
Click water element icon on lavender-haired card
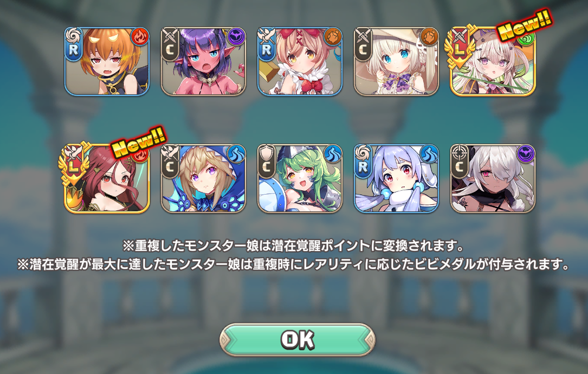pos(429,154)
